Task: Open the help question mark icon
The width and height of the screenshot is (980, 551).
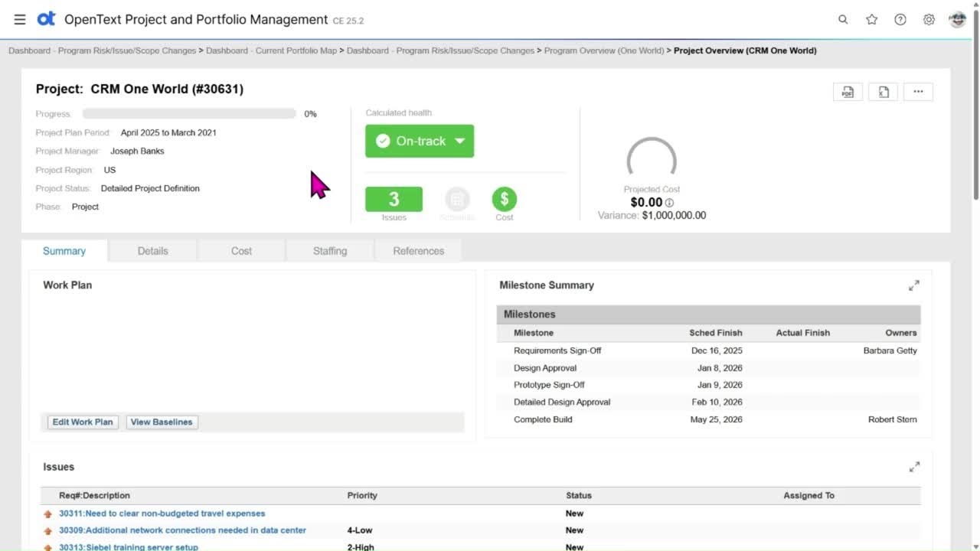Action: click(900, 20)
